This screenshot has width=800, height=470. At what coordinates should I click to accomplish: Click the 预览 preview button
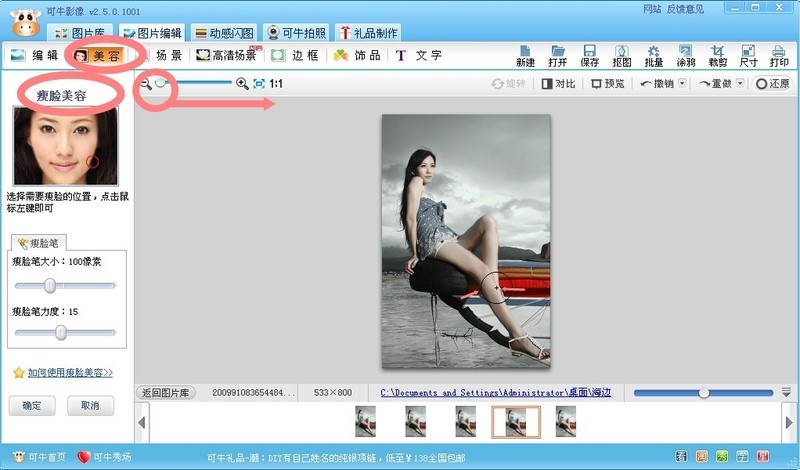[x=607, y=84]
